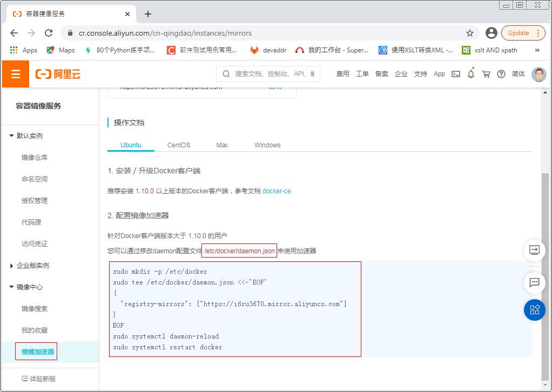Screen dimensions: 552x392
Task: Open the Chrome profile icon
Action: pos(491,33)
